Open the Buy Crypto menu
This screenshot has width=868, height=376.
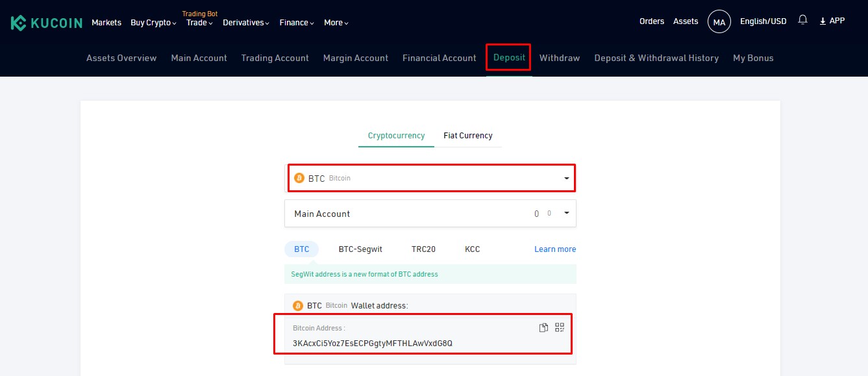click(x=153, y=23)
